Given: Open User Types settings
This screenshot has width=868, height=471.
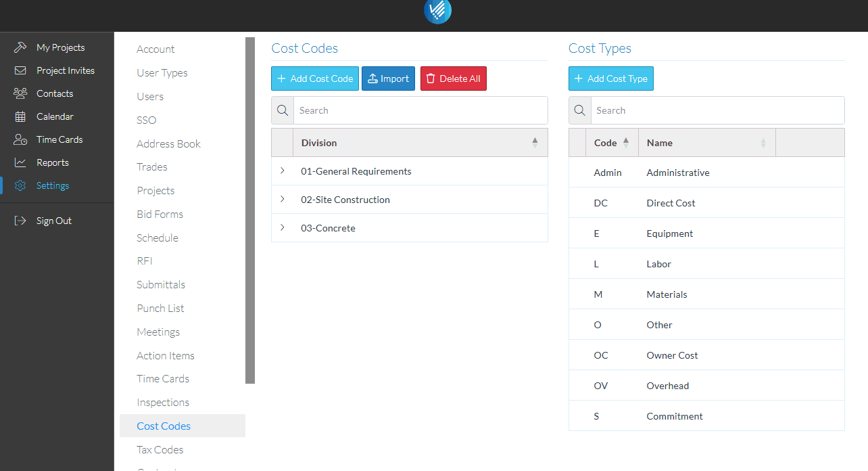Looking at the screenshot, I should (162, 73).
